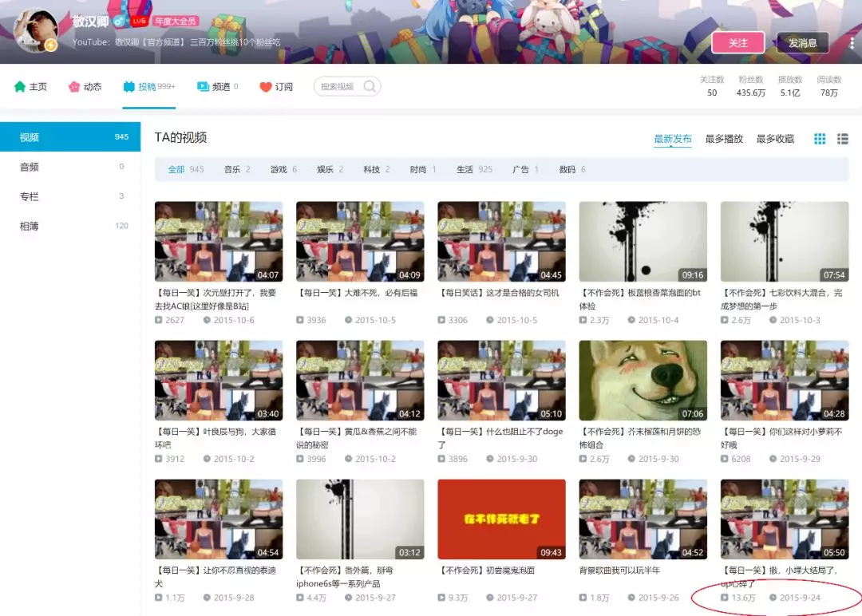Viewport: 862px width, 616px height.
Task: Click the 频道 channel icon
Action: pyautogui.click(x=203, y=87)
